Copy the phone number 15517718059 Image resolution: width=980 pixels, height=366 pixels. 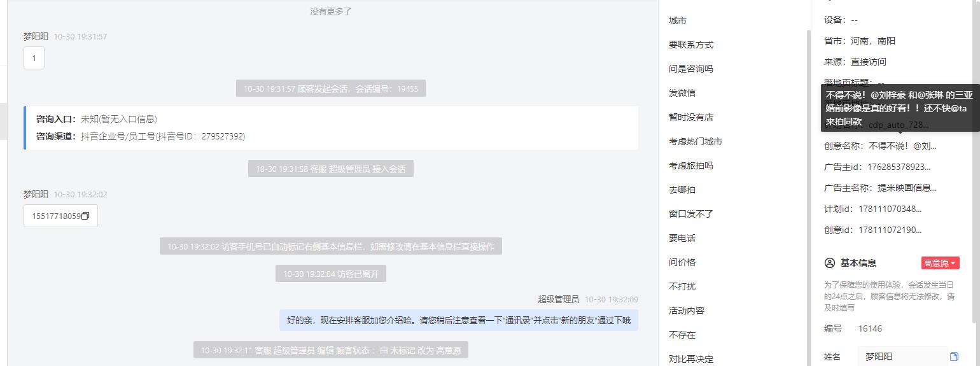[85, 216]
